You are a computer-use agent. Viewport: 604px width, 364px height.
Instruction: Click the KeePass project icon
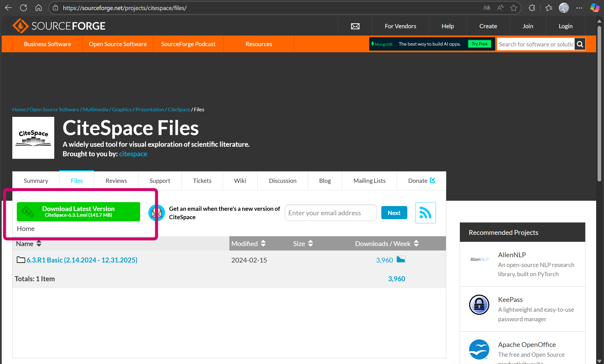479,305
